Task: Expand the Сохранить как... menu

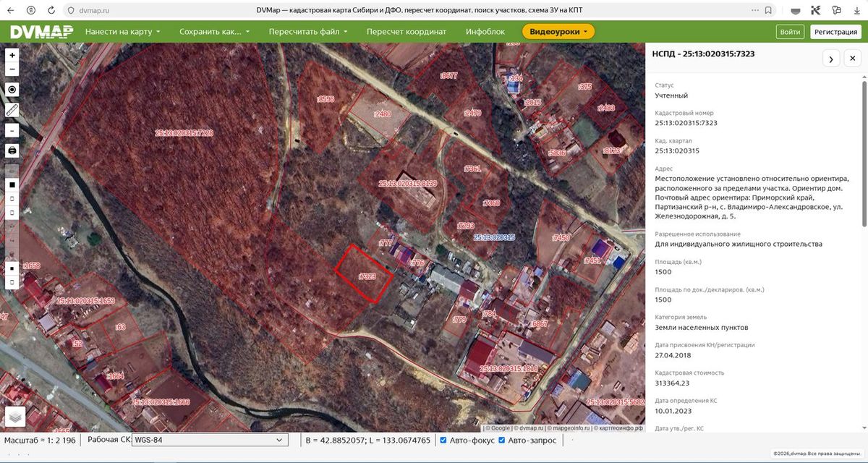Action: [214, 32]
